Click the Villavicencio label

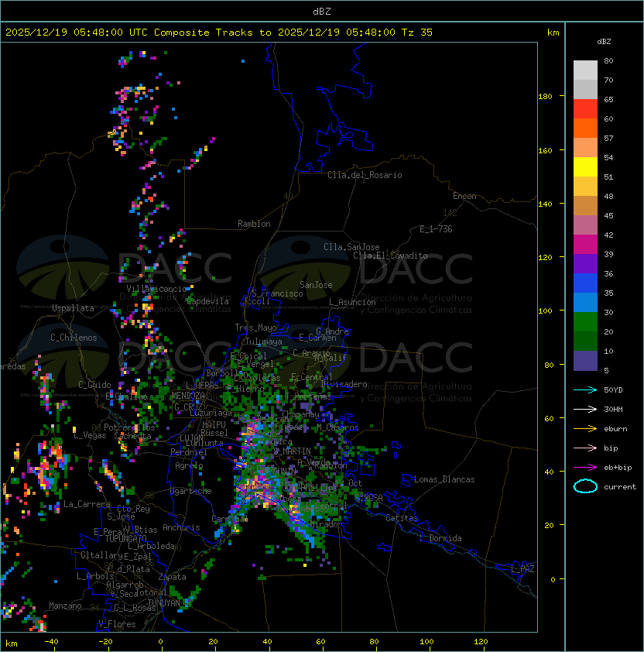(x=156, y=289)
